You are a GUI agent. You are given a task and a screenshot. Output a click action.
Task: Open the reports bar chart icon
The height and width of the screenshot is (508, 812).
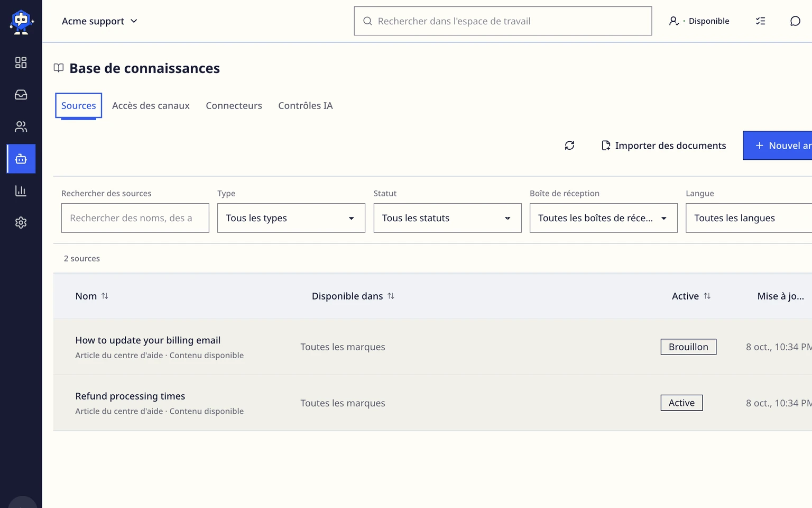pos(21,191)
